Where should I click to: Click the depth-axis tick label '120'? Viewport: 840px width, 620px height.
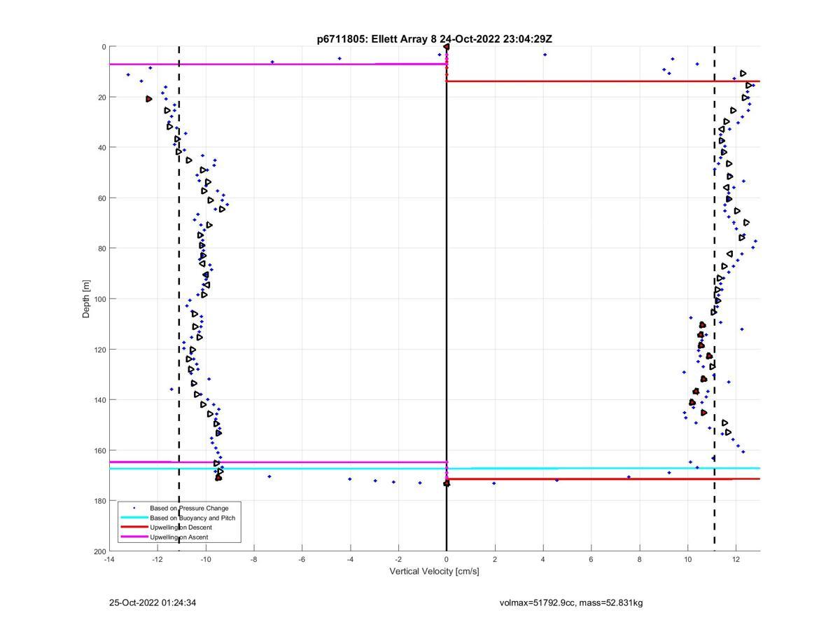(x=99, y=350)
